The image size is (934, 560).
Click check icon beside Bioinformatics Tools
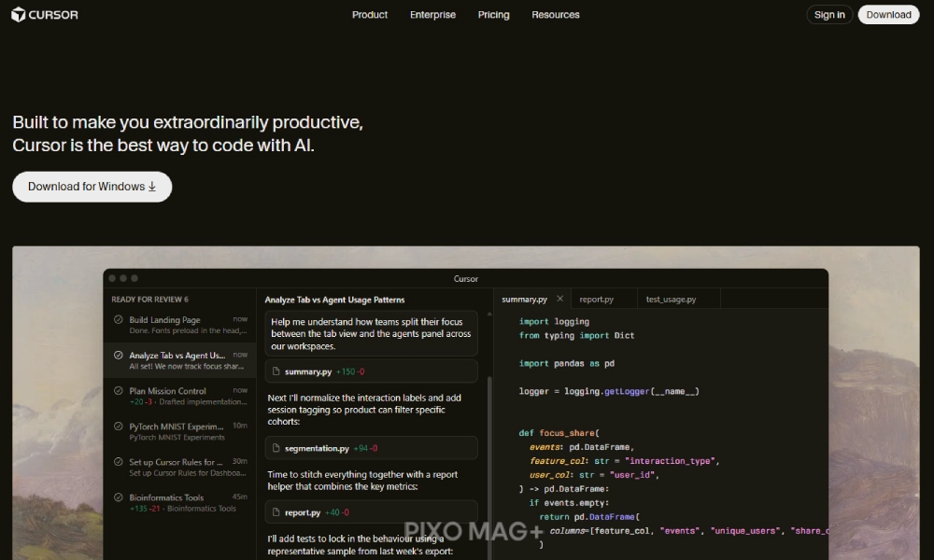pyautogui.click(x=118, y=497)
